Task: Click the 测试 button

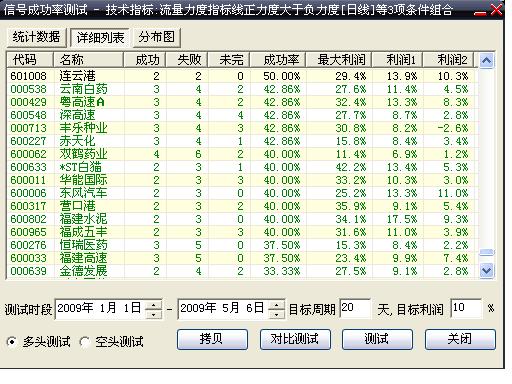Action: click(x=377, y=339)
